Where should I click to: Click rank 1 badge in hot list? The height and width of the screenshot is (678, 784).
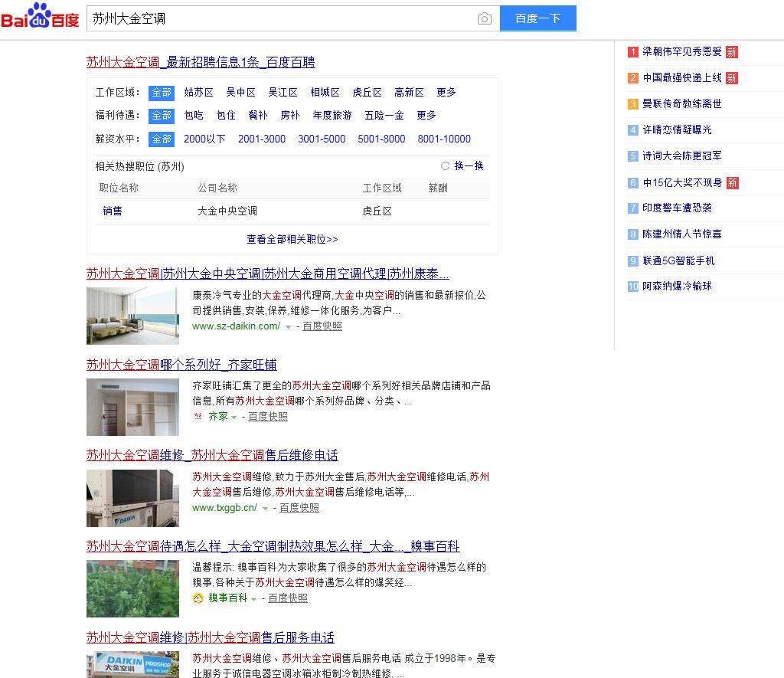(633, 51)
